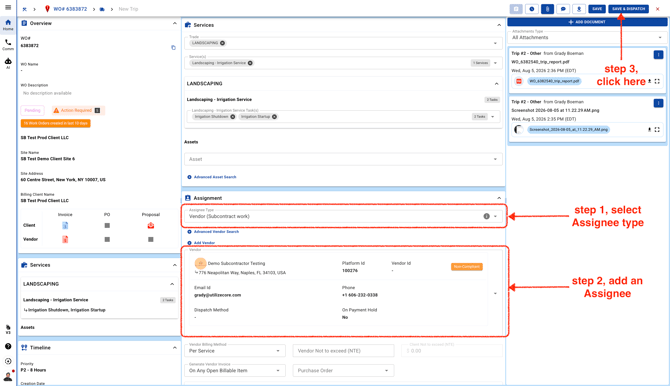
Task: Click the Pending status chip
Action: pyautogui.click(x=32, y=110)
